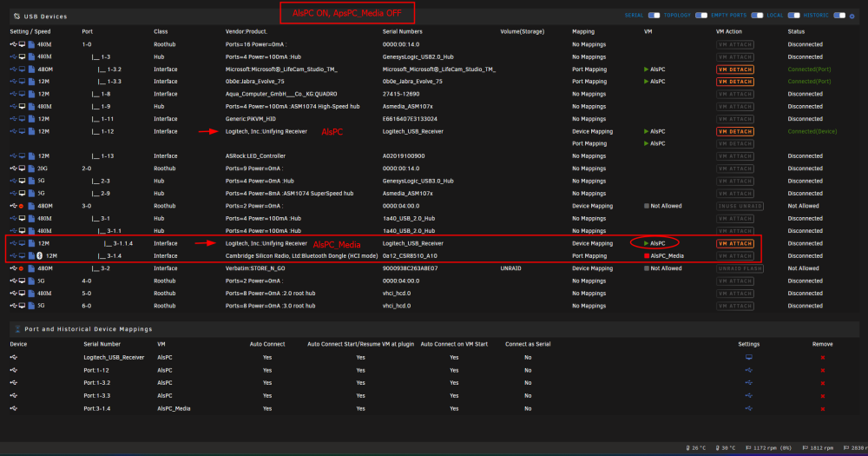Open settings gear next to HISTORIC toggle
The width and height of the screenshot is (868, 456).
coord(852,16)
